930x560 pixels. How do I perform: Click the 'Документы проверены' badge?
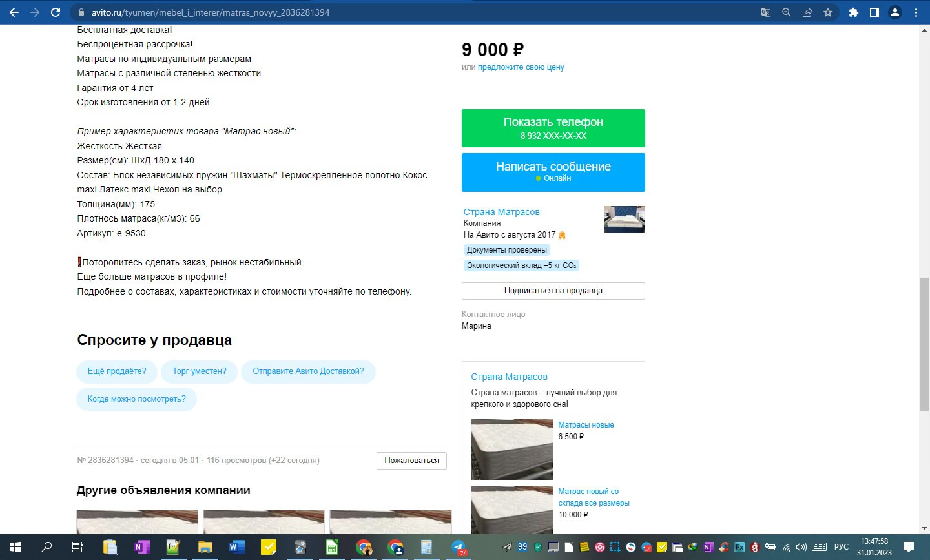(x=507, y=250)
